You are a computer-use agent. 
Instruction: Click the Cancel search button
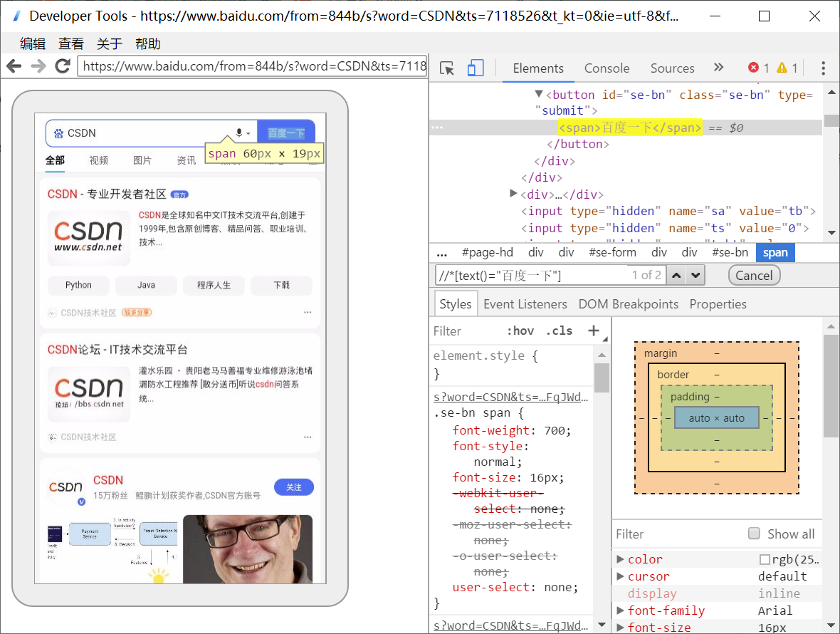pyautogui.click(x=754, y=275)
